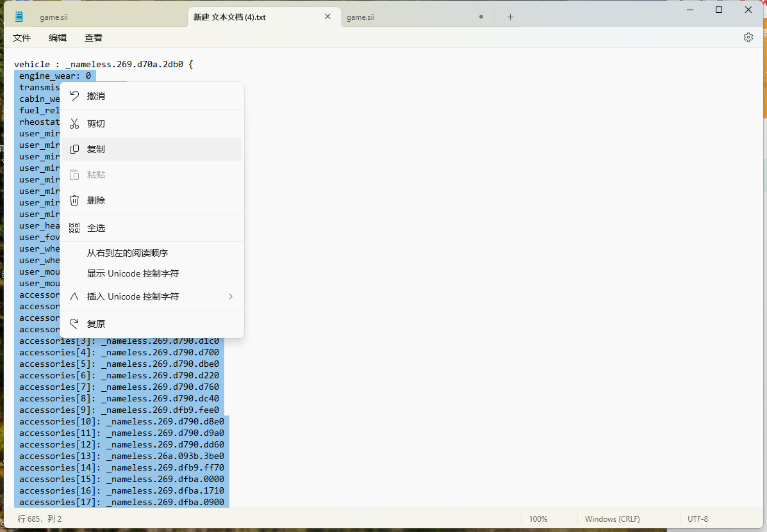Add a new tab with plus icon
This screenshot has width=767, height=532.
(510, 17)
